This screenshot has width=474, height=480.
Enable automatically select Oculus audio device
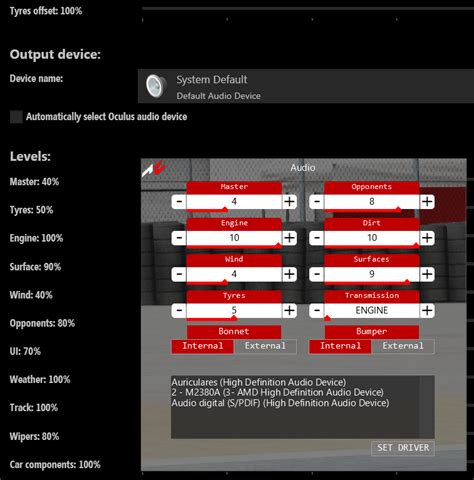[x=16, y=117]
